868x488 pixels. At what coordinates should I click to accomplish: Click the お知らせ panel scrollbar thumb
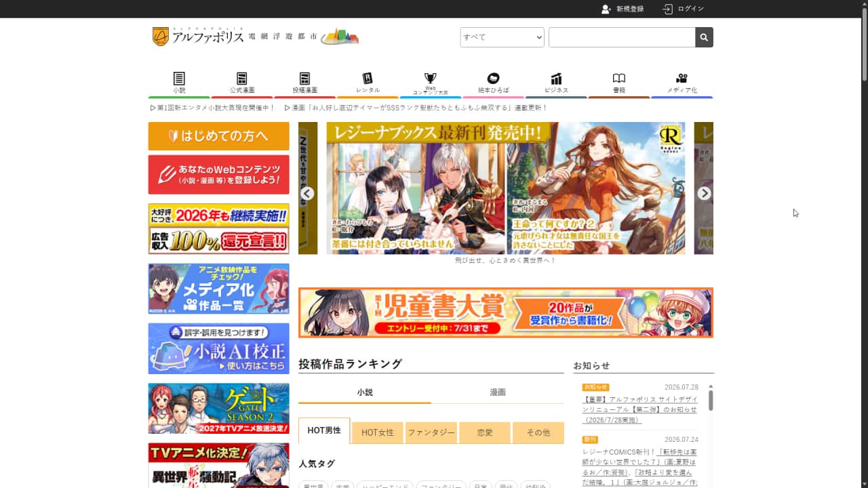click(x=711, y=400)
